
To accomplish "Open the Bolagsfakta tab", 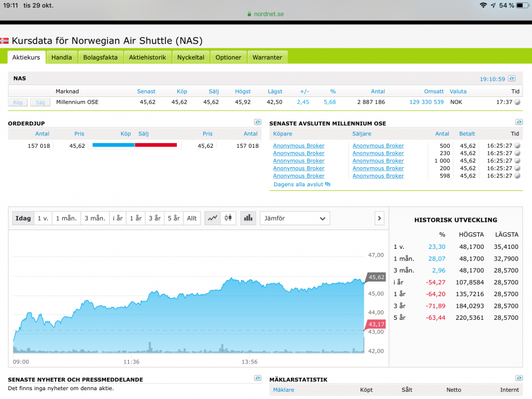I will pos(100,57).
